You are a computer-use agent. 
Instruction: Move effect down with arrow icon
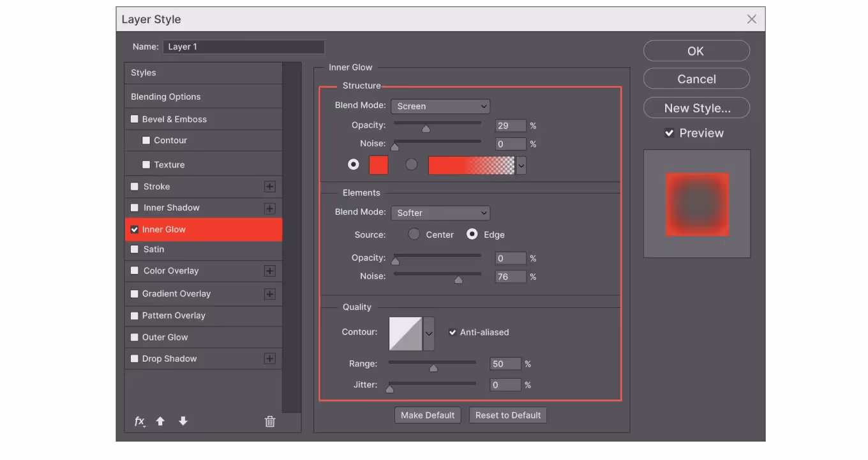pyautogui.click(x=183, y=421)
